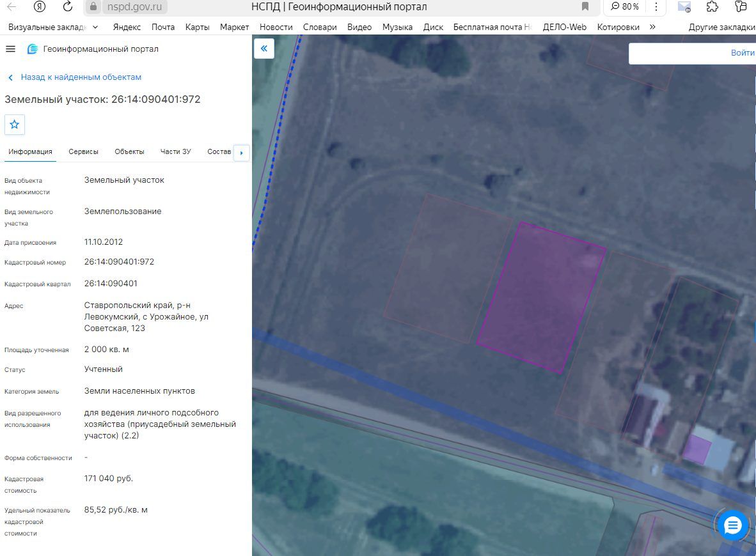Image resolution: width=756 pixels, height=556 pixels.
Task: Open the Состав tab
Action: click(219, 151)
